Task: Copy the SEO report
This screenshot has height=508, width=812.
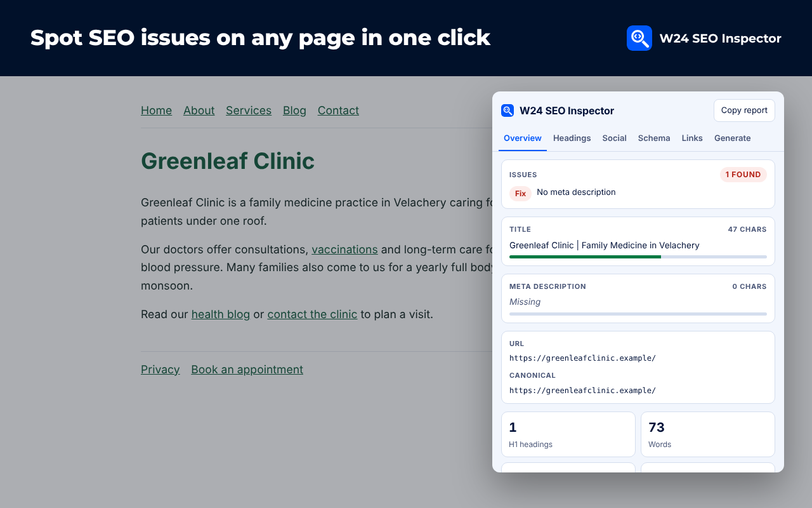Action: pyautogui.click(x=744, y=110)
